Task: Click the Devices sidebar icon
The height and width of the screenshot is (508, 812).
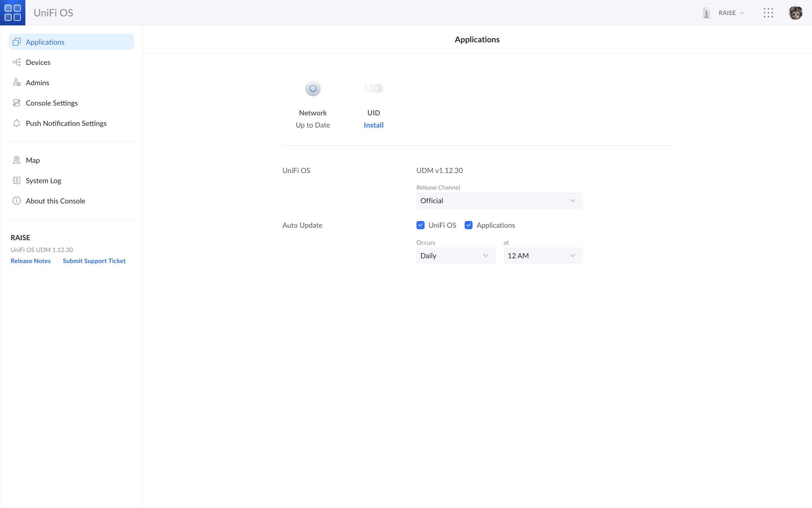Action: coord(16,62)
